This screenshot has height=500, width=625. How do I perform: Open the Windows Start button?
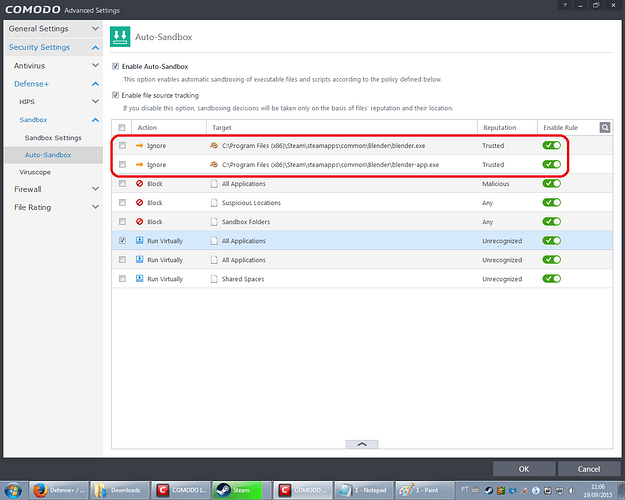coord(13,490)
